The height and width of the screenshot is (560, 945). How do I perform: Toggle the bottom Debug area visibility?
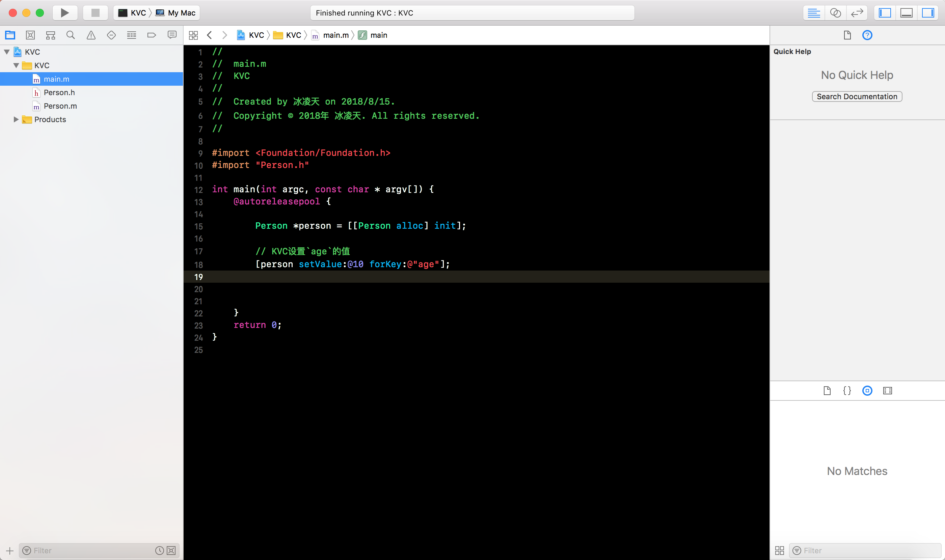906,13
